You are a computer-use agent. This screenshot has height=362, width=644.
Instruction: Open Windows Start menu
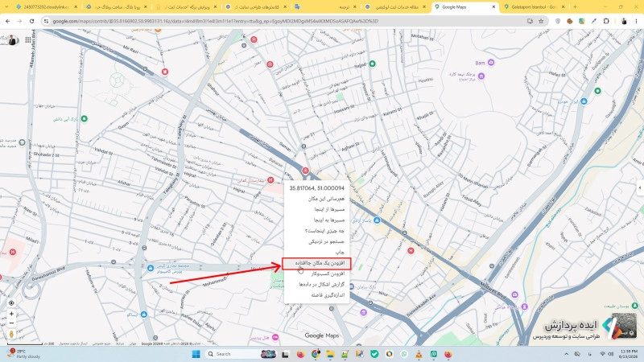196,354
